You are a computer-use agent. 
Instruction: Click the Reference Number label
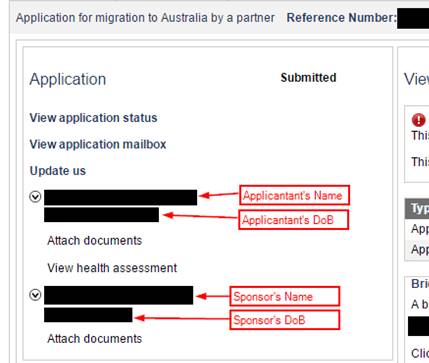(342, 18)
